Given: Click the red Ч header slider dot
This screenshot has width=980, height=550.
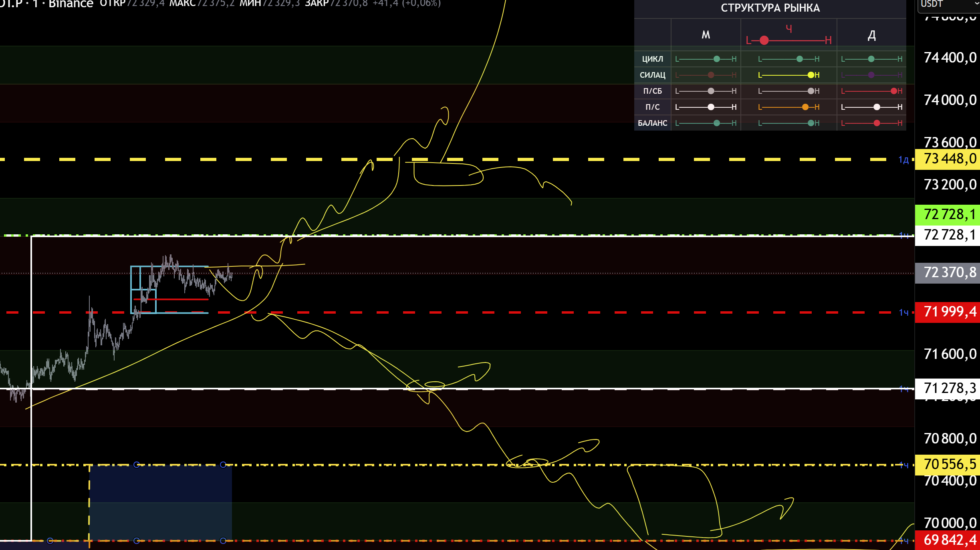Looking at the screenshot, I should coord(764,40).
